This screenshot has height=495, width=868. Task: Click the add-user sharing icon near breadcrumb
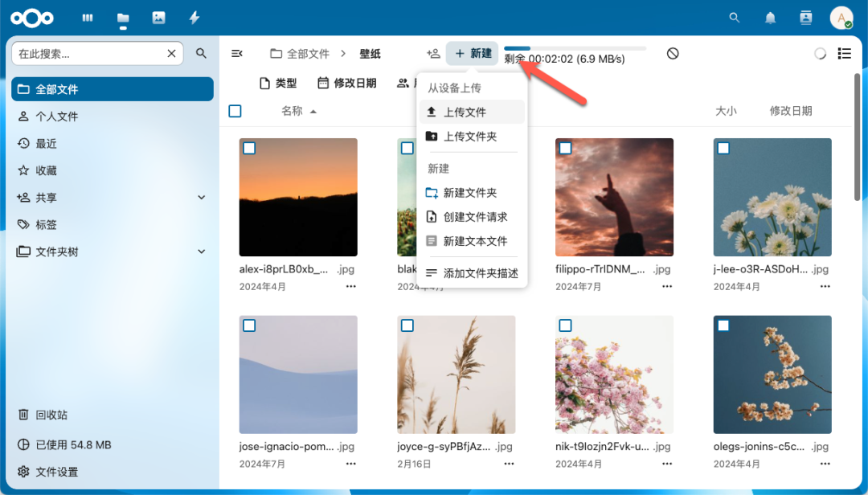tap(433, 53)
